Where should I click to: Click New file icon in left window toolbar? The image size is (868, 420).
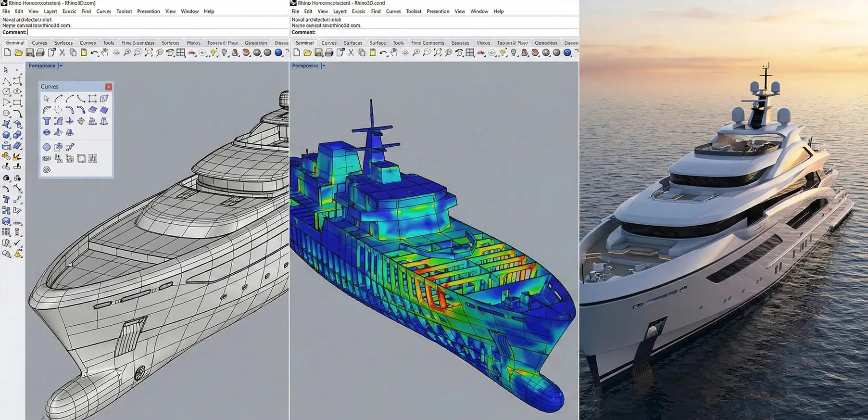[x=8, y=53]
